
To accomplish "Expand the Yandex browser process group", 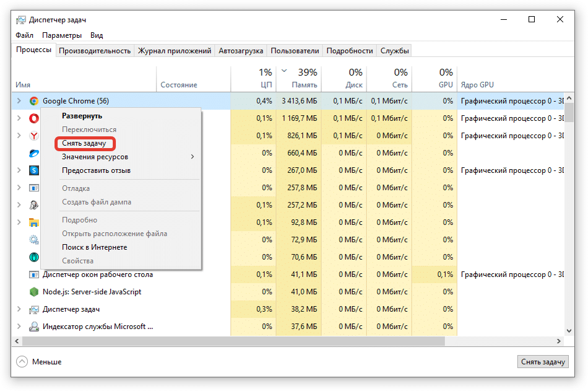I will point(19,136).
